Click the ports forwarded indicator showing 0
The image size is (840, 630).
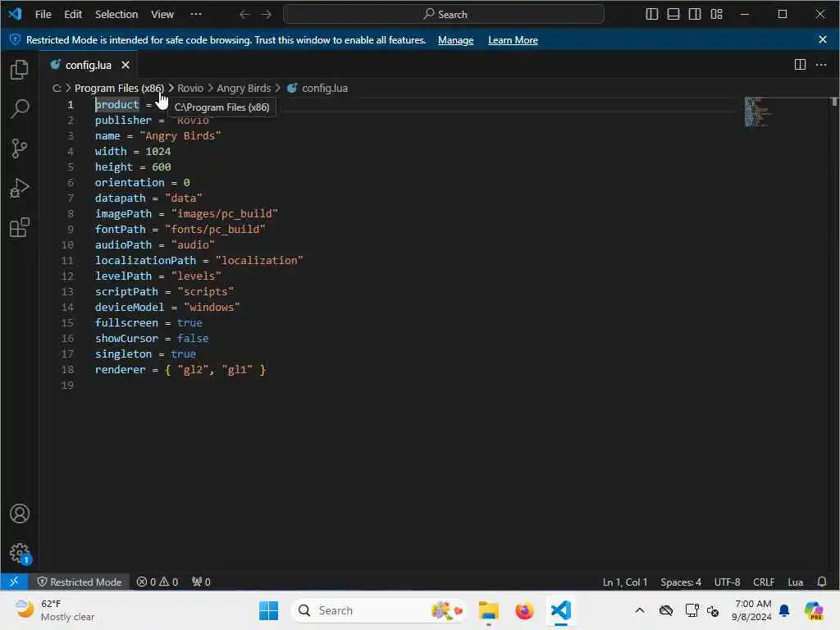(x=201, y=582)
